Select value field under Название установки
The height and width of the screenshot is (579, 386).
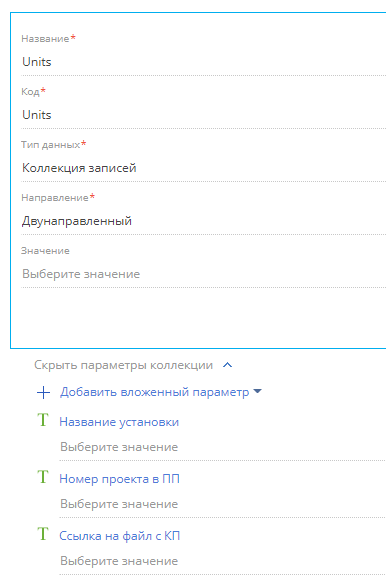point(223,447)
